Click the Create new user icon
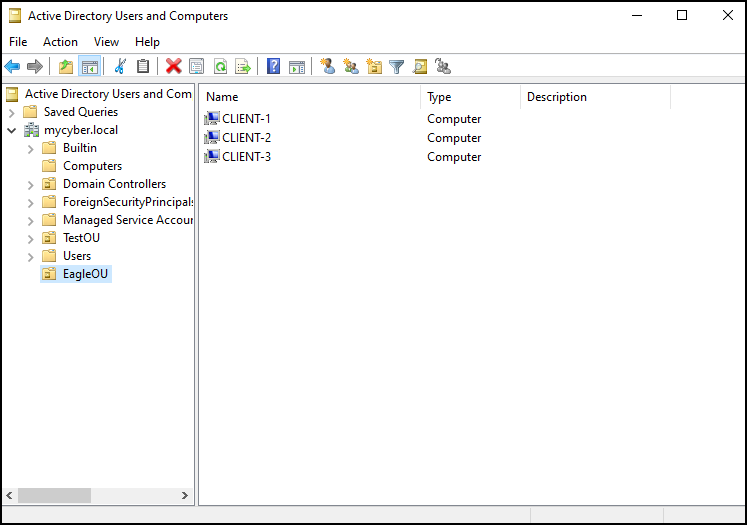This screenshot has height=525, width=747. pos(327,66)
